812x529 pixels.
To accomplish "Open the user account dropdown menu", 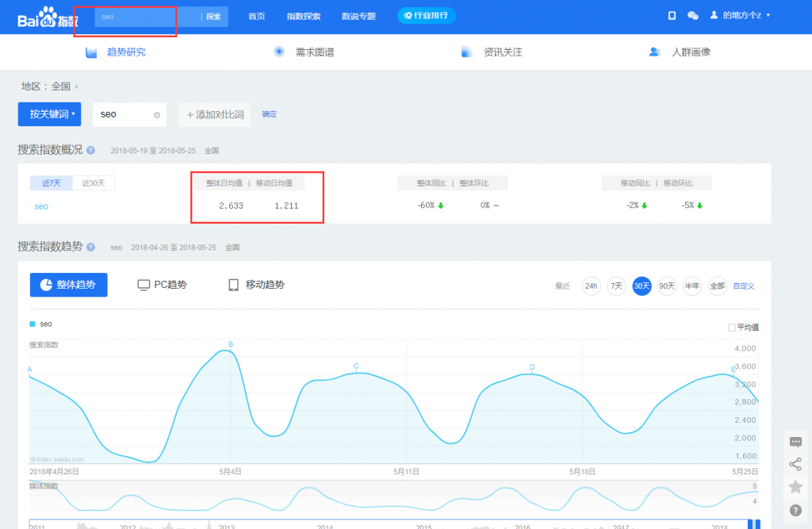I will 740,16.
